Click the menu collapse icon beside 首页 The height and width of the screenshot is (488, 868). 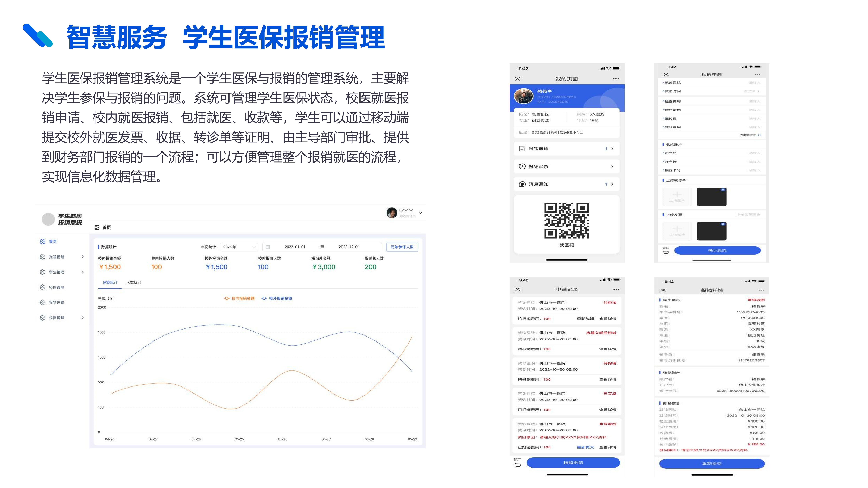(x=97, y=227)
